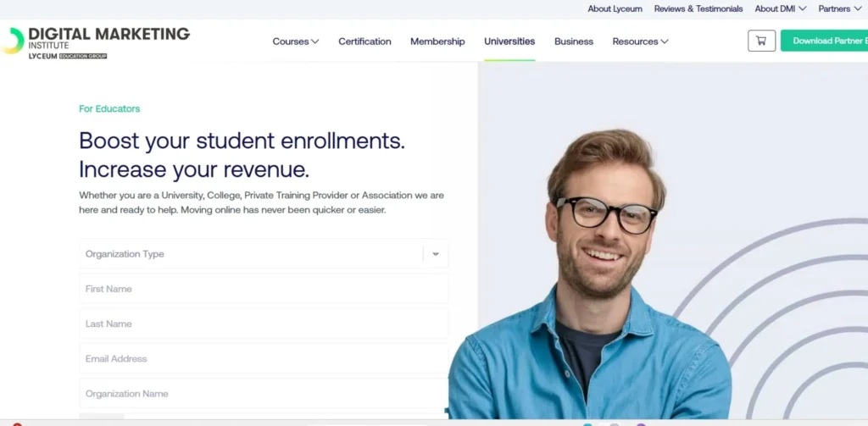Click the Digital Marketing Institute logo
Screen dimensions: 868x426
95,41
